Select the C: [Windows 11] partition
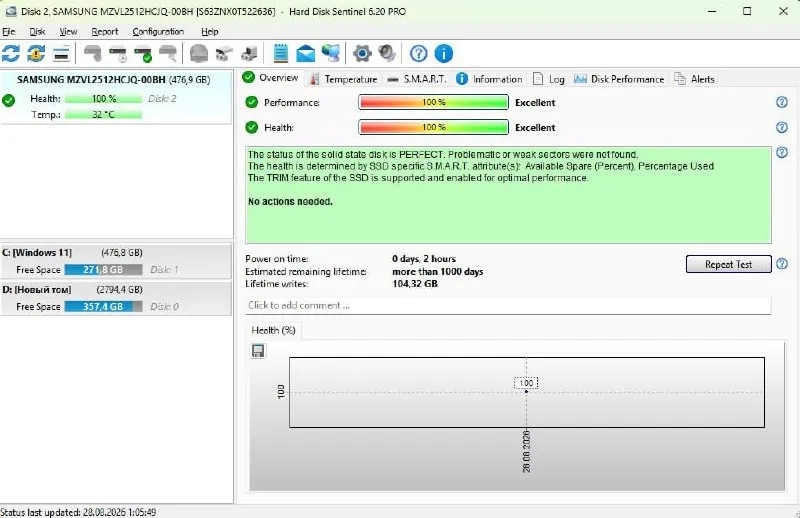The width and height of the screenshot is (800, 518). pos(116,261)
